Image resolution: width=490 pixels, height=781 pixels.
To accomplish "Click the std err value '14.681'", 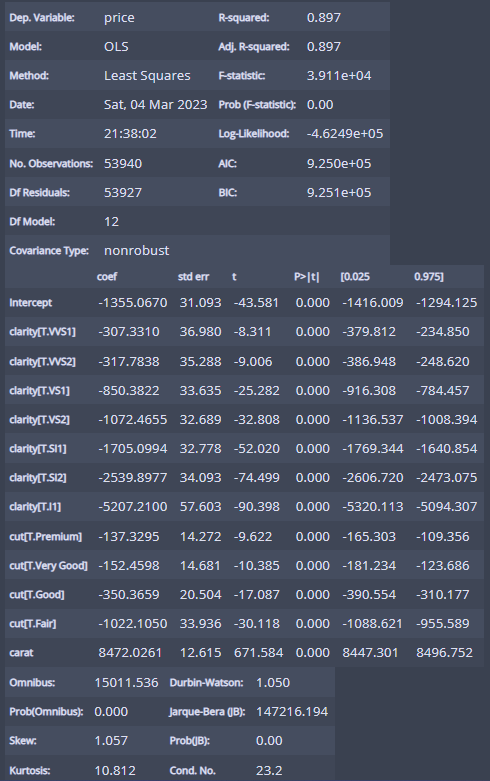I will point(200,565).
